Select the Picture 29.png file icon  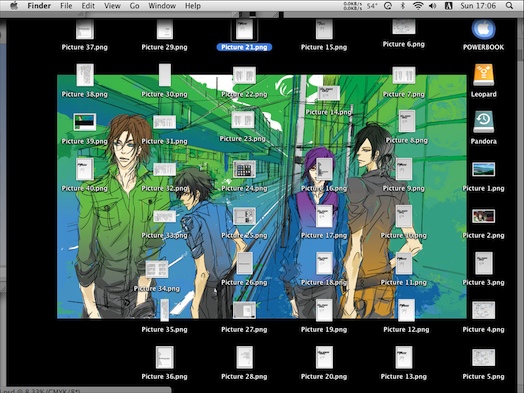click(x=164, y=29)
